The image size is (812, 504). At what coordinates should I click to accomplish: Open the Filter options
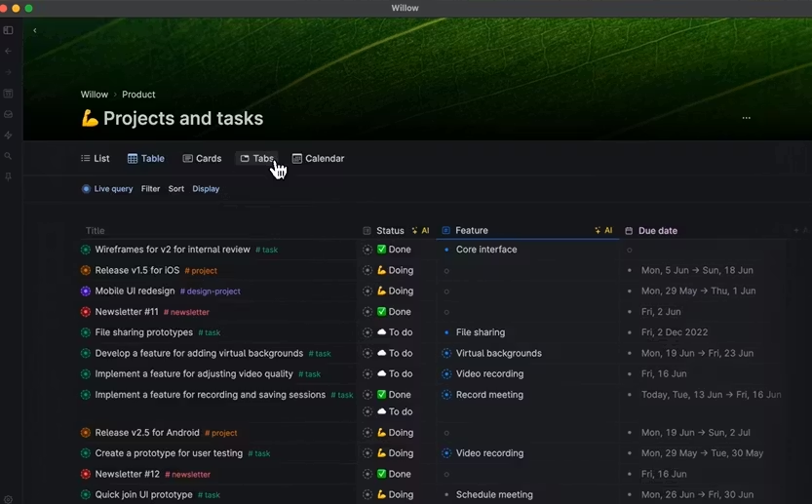point(150,189)
